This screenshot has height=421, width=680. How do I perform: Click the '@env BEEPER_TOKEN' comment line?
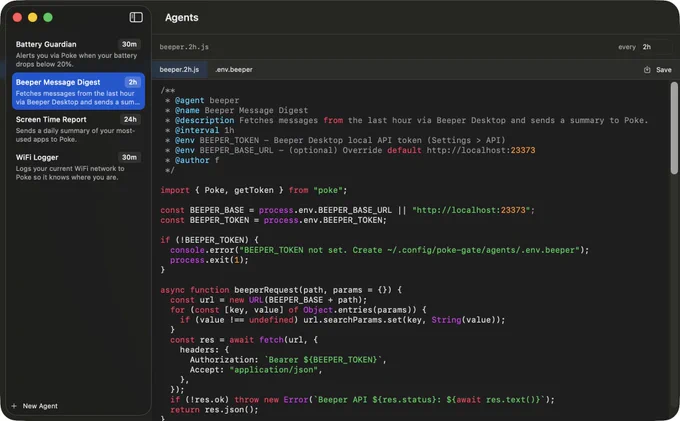click(x=335, y=140)
